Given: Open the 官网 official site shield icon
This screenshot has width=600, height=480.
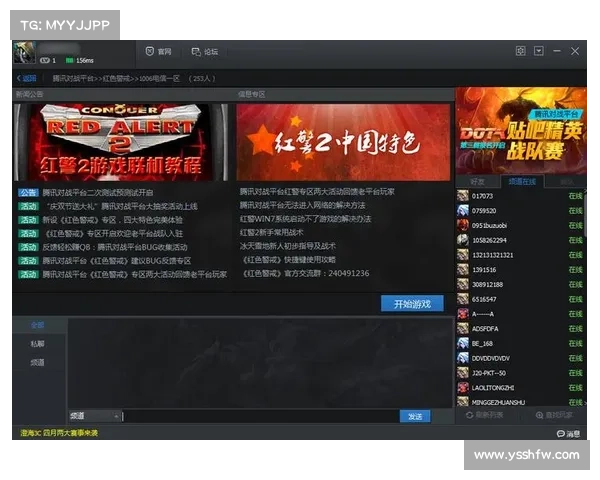Looking at the screenshot, I should coord(150,51).
